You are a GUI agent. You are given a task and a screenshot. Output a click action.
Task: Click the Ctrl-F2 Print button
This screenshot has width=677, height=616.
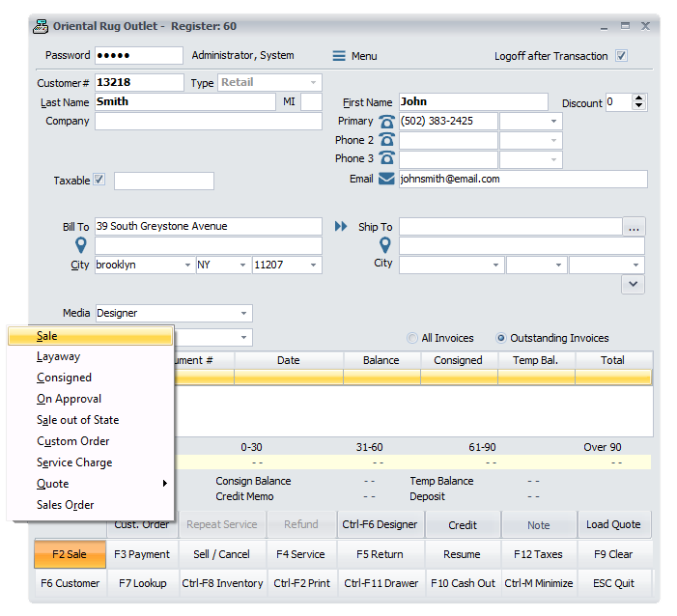[x=301, y=583]
